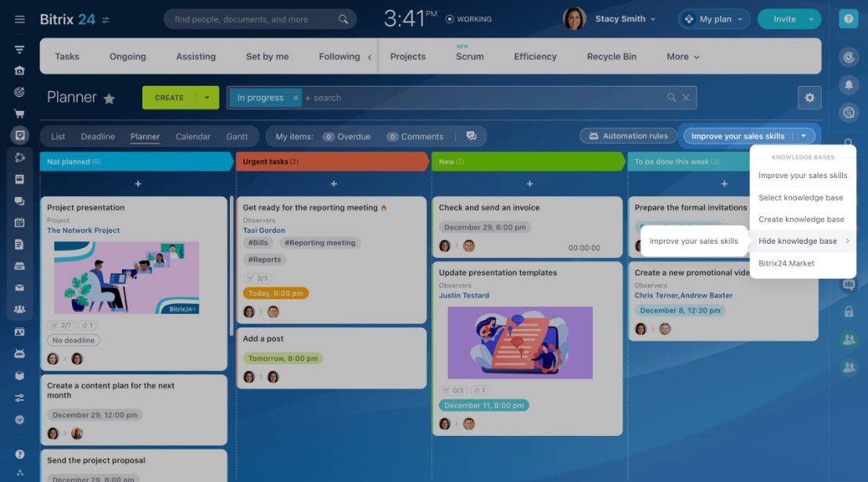Click the Automation rules button
Image resolution: width=868 pixels, height=482 pixels.
[x=628, y=136]
